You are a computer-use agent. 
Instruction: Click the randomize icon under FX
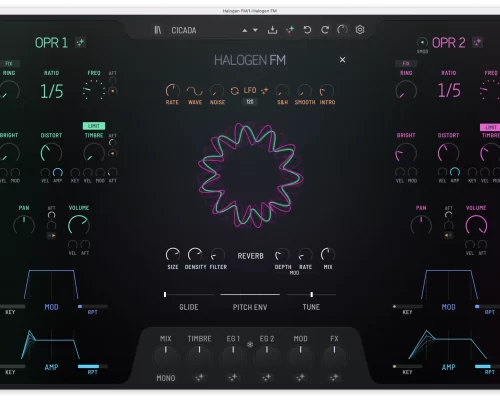[x=334, y=377]
